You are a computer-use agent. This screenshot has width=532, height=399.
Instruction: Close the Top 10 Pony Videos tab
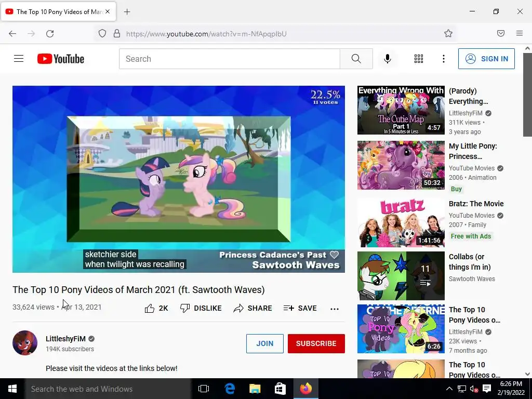click(108, 11)
